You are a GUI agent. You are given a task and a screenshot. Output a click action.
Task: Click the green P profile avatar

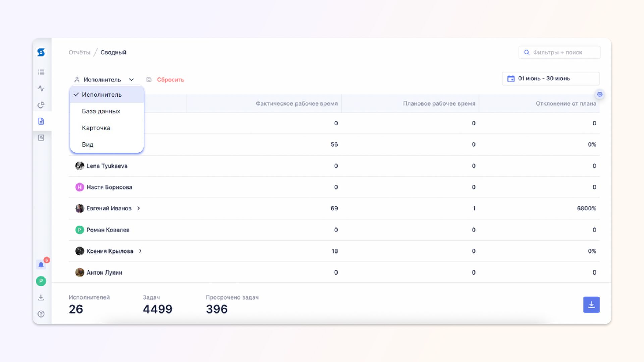click(41, 281)
